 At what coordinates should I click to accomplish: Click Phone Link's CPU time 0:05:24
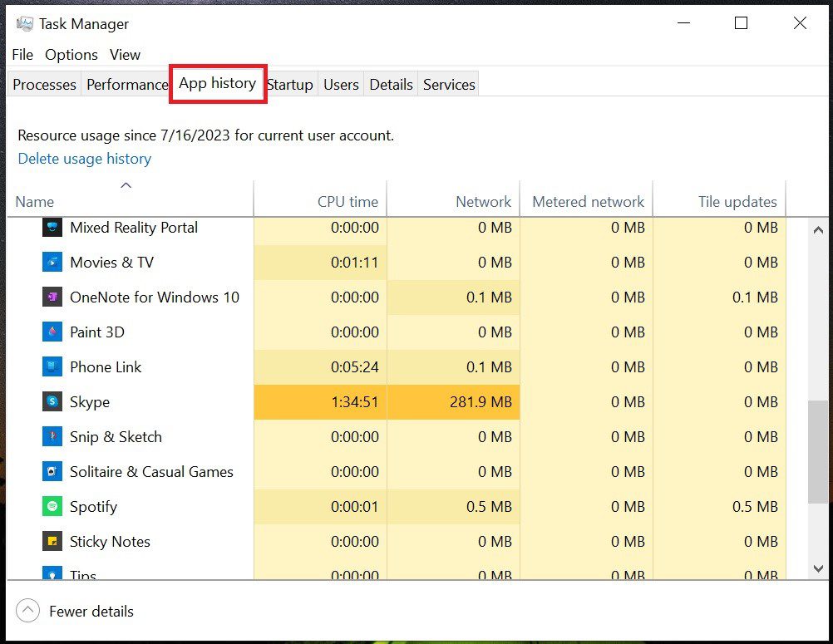click(x=320, y=366)
